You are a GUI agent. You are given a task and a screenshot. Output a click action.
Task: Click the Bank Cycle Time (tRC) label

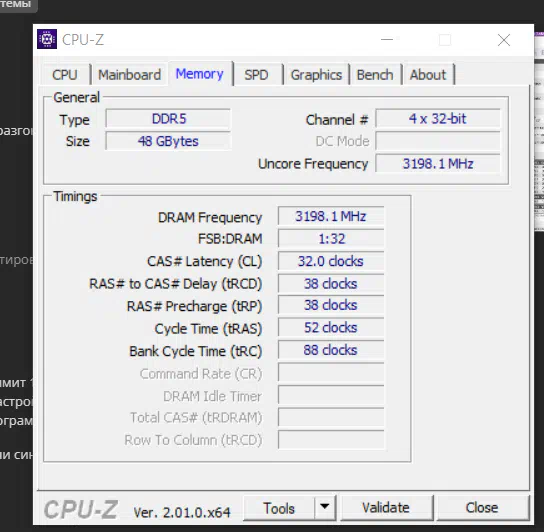pos(195,351)
